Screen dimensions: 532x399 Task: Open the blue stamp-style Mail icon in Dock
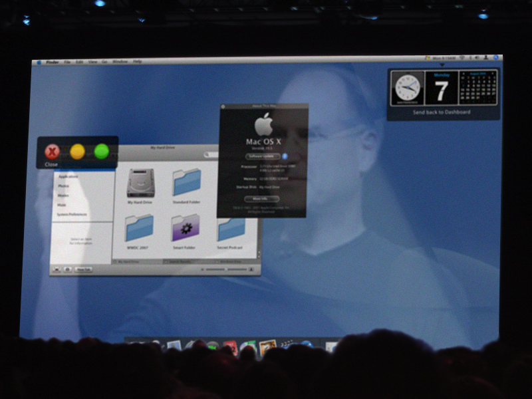[x=174, y=346]
